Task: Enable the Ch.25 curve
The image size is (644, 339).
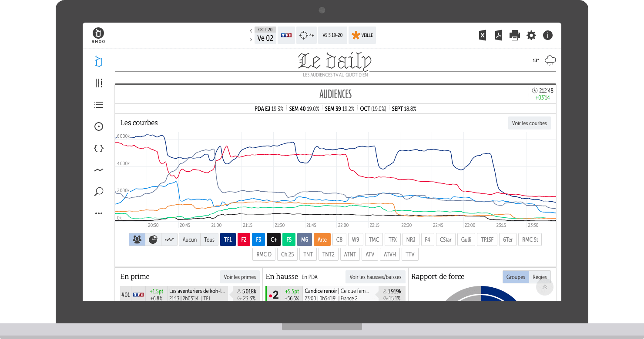Action: click(x=287, y=254)
